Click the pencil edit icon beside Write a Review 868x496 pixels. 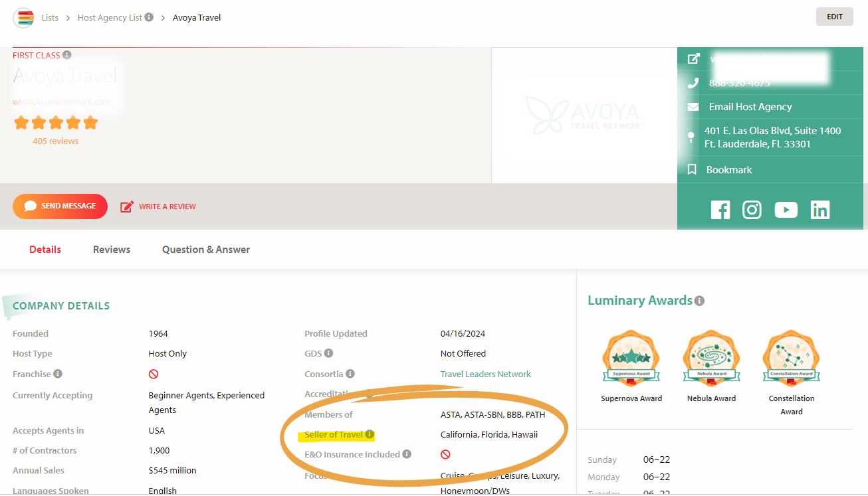126,207
